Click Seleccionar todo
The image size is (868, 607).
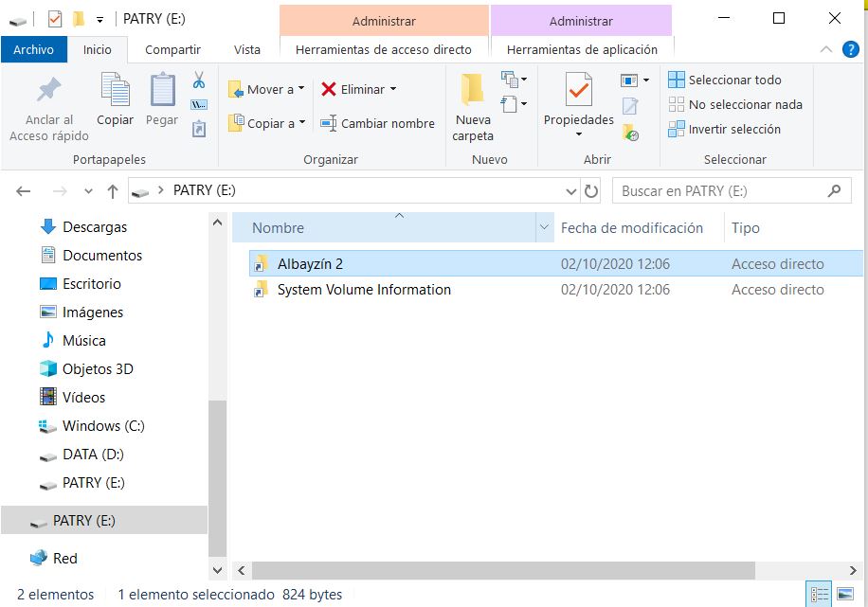click(x=725, y=80)
